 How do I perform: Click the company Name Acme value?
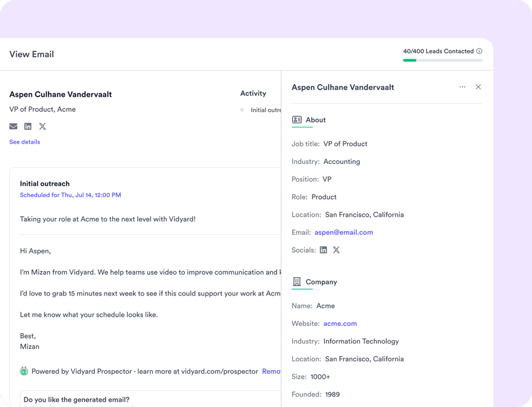pyautogui.click(x=325, y=306)
